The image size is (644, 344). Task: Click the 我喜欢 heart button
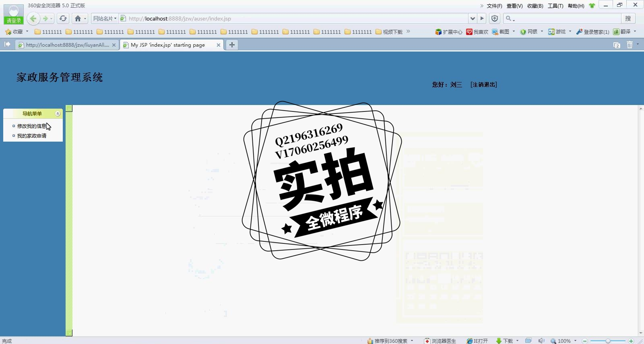pyautogui.click(x=477, y=31)
